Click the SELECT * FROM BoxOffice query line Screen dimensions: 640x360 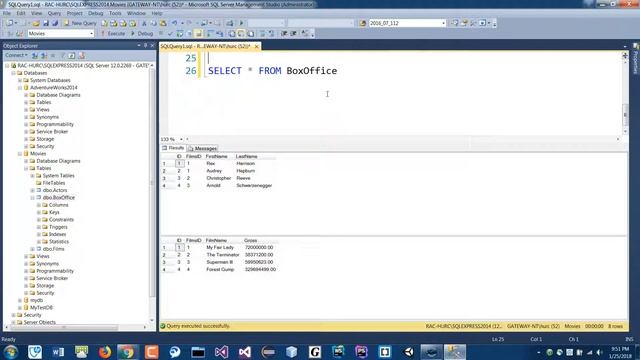(273, 71)
